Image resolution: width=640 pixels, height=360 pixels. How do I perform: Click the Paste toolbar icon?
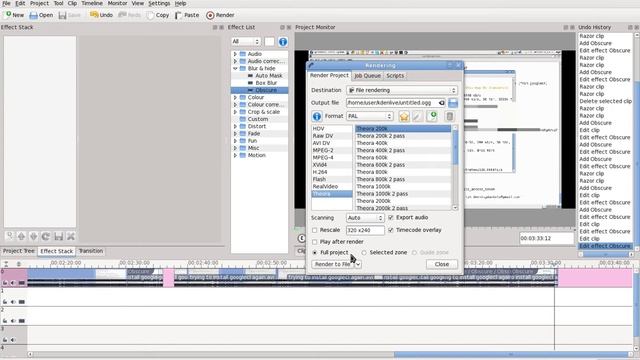tap(178, 15)
